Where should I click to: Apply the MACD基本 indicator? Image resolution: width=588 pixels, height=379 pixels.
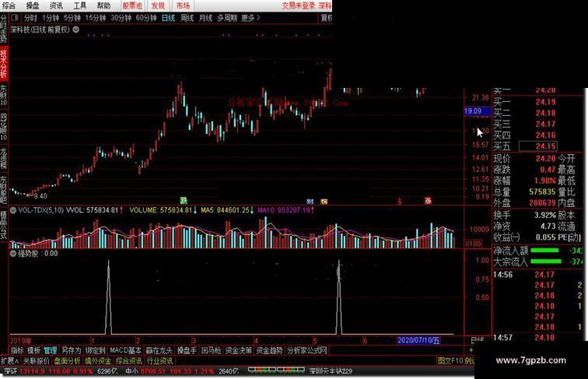[126, 350]
